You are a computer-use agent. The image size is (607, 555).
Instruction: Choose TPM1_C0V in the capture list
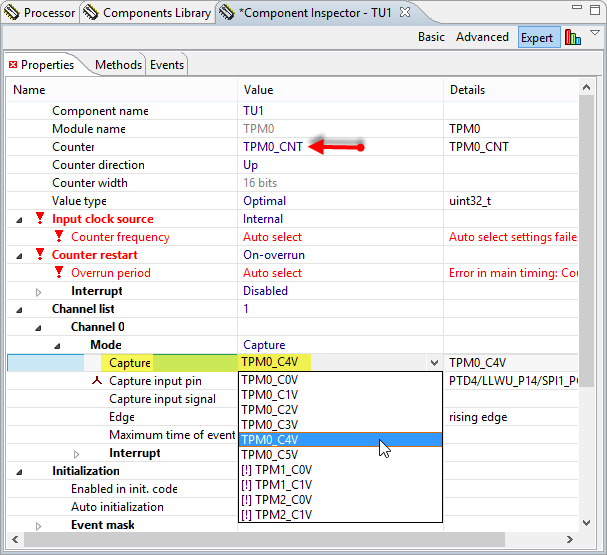[276, 470]
